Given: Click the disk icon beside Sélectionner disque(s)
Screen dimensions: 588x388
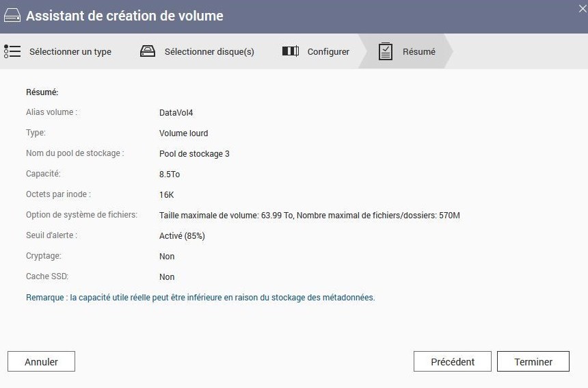Looking at the screenshot, I should pyautogui.click(x=148, y=51).
